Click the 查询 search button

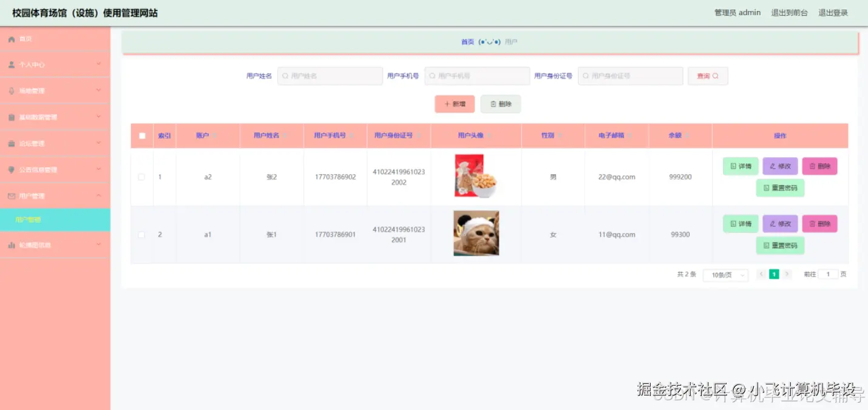tap(708, 76)
